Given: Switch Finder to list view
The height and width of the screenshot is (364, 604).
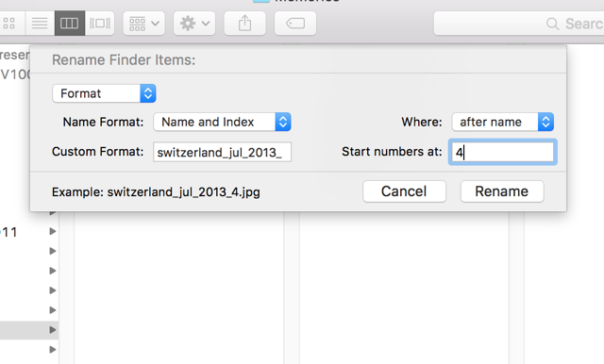Looking at the screenshot, I should coord(40,24).
